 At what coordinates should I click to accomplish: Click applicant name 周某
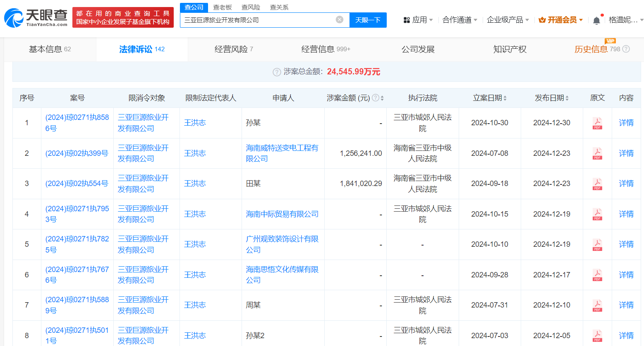[253, 305]
